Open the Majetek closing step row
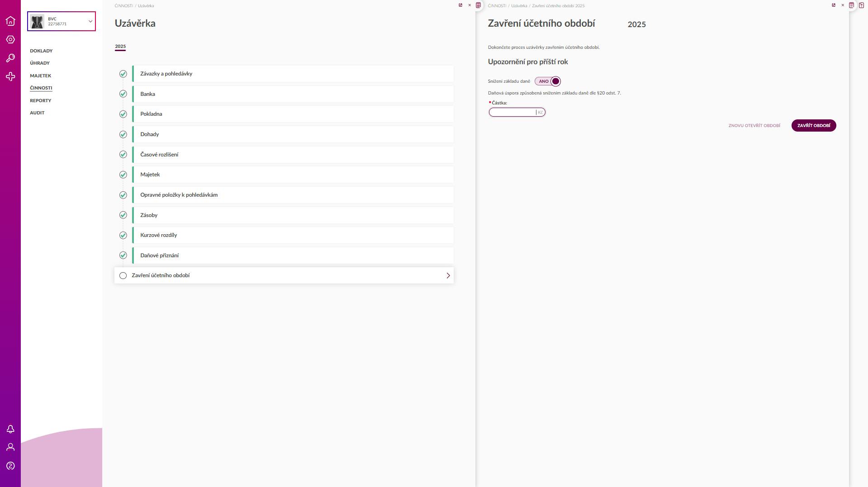868x487 pixels. pyautogui.click(x=293, y=175)
